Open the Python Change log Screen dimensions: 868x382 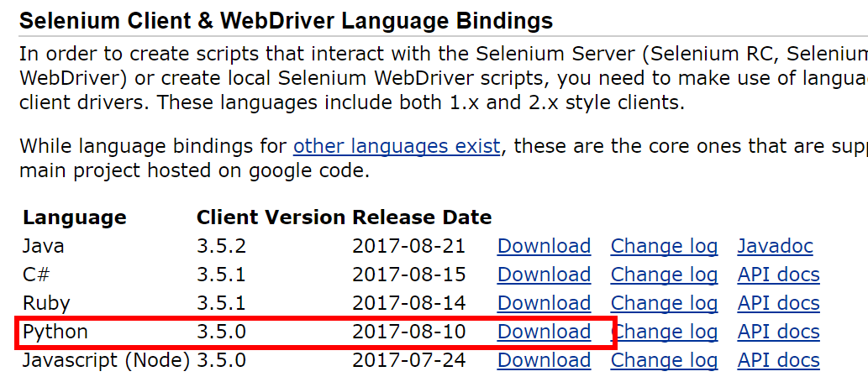pyautogui.click(x=665, y=332)
